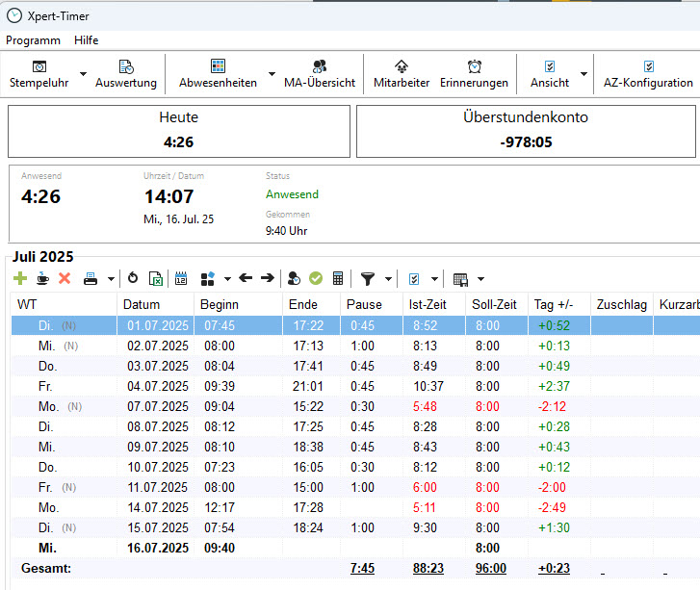
Task: Open the Programm menu
Action: [x=33, y=40]
